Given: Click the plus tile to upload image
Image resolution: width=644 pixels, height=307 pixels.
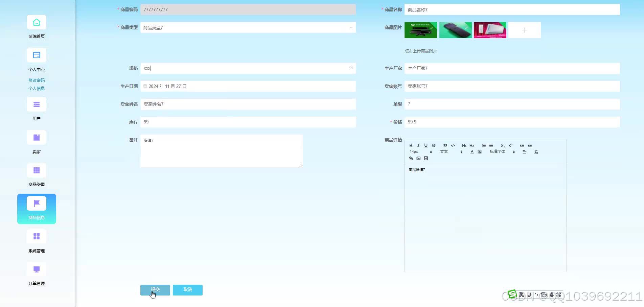Looking at the screenshot, I should click(x=524, y=30).
